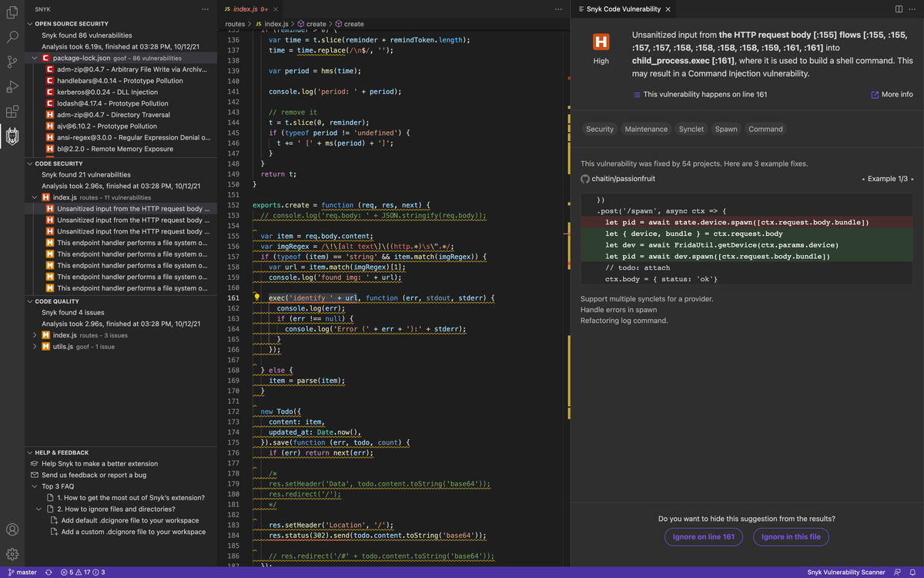Open the Run and Debug view
Viewport: 924px width, 578px height.
[x=12, y=86]
